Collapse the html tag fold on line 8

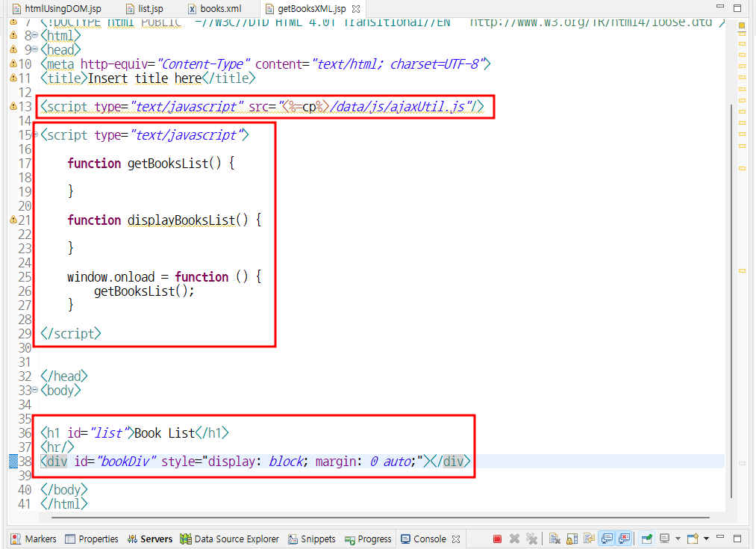tap(35, 35)
